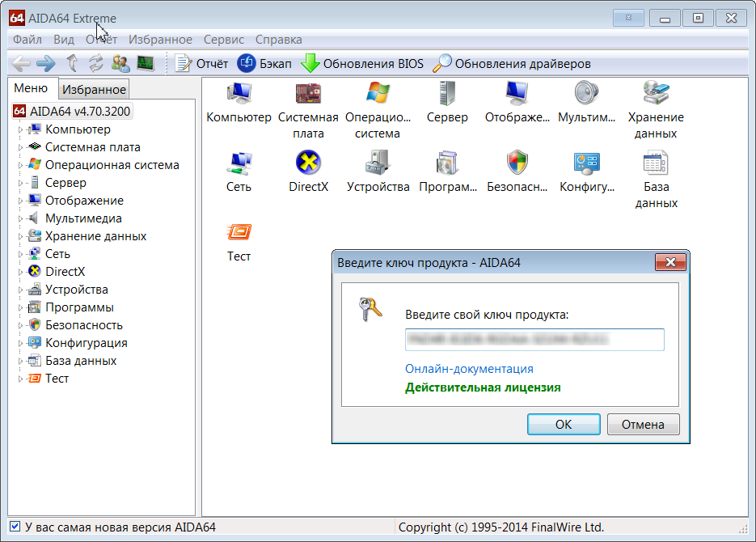Viewport: 756px width, 542px height.
Task: Open the Отчёт menu in the menu bar
Action: pos(101,40)
